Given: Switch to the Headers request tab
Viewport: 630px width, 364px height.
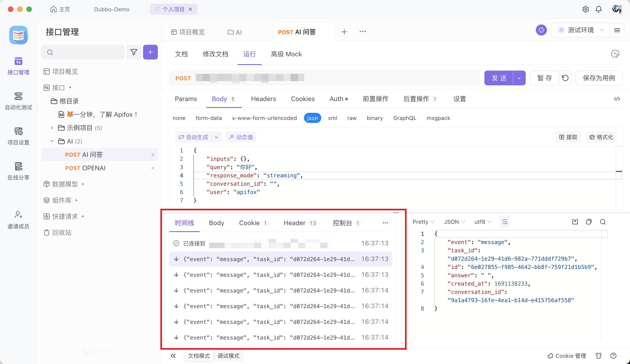Looking at the screenshot, I should click(x=263, y=99).
